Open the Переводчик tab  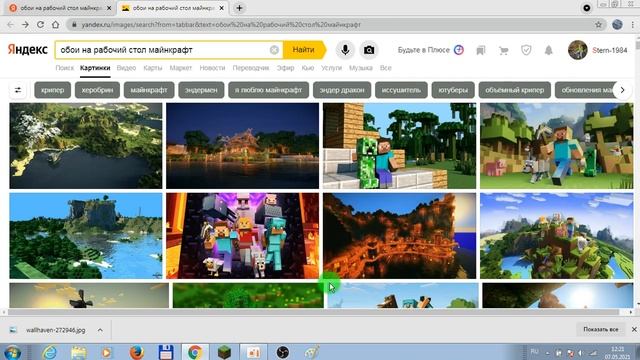coord(251,68)
